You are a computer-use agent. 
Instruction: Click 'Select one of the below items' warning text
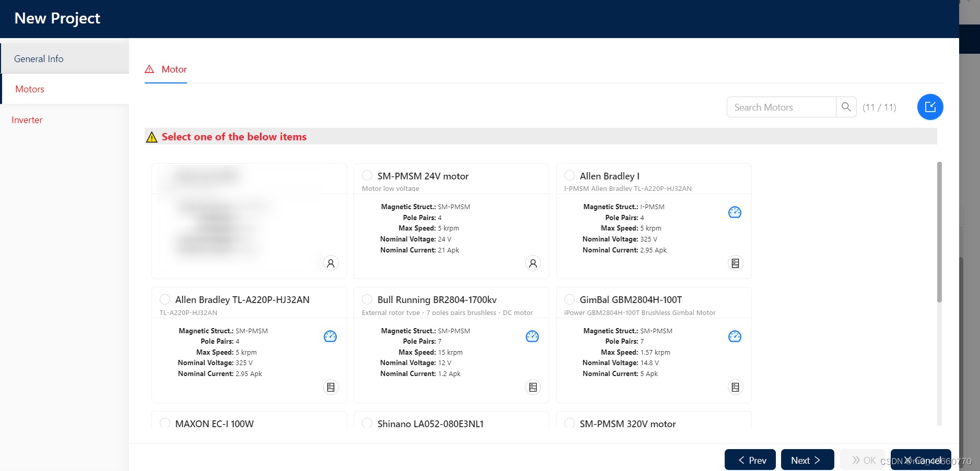234,137
